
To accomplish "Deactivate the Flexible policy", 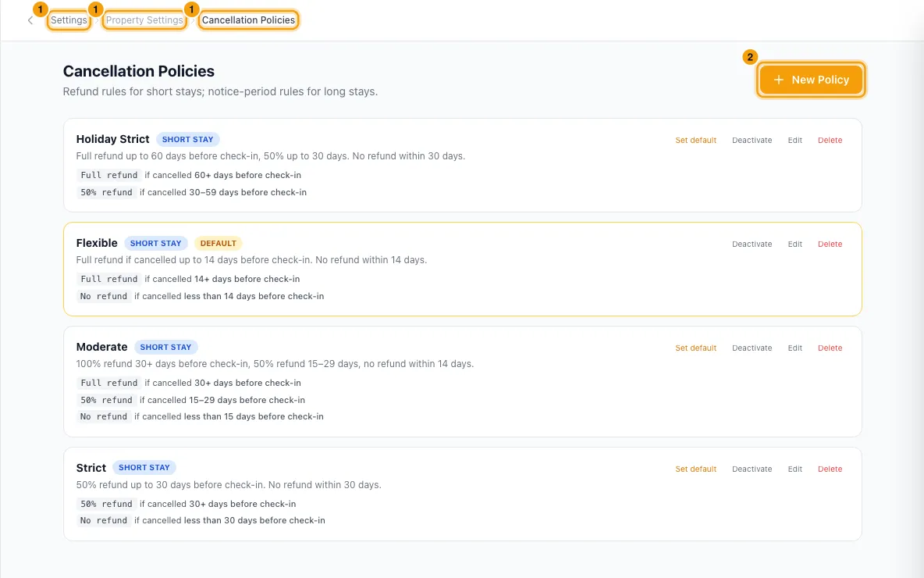I will [x=752, y=244].
